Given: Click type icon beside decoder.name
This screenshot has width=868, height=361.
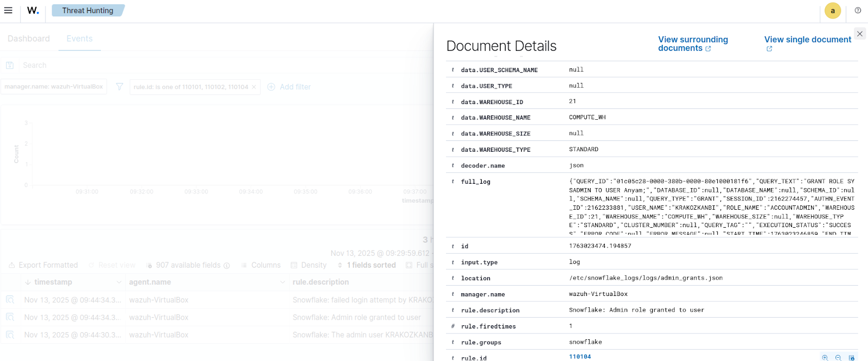Looking at the screenshot, I should [x=453, y=166].
